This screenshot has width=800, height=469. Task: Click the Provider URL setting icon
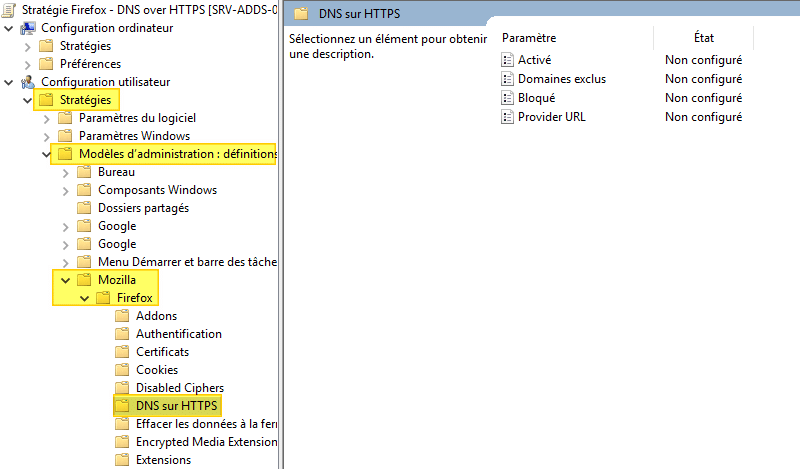pyautogui.click(x=507, y=117)
